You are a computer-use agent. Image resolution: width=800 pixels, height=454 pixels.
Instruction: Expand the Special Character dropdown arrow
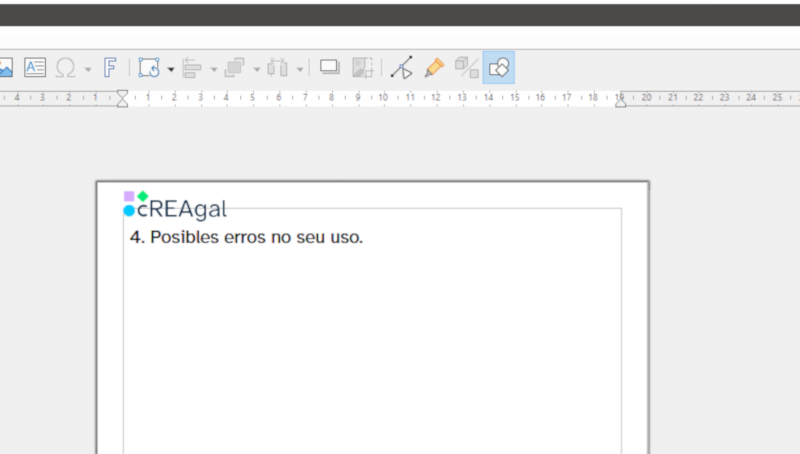(x=87, y=69)
